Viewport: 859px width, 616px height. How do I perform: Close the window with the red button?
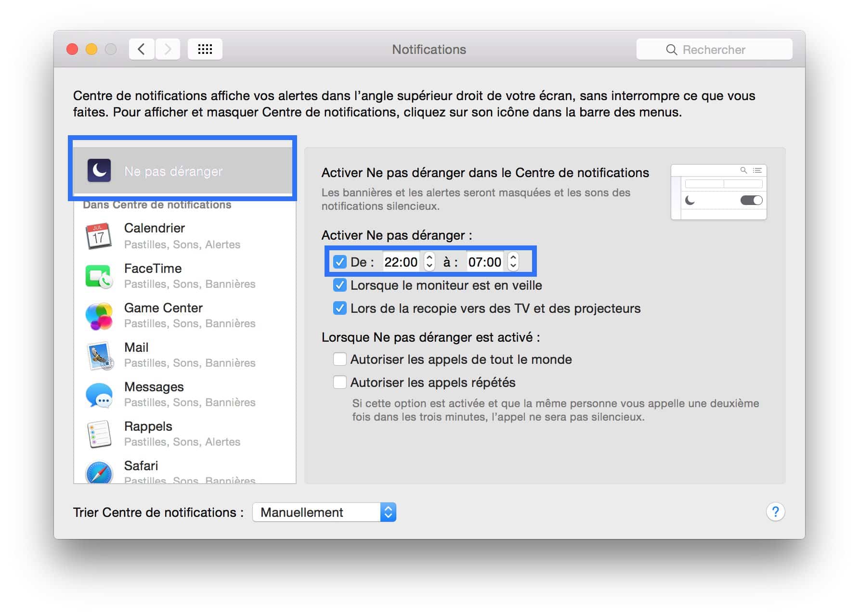tap(72, 49)
